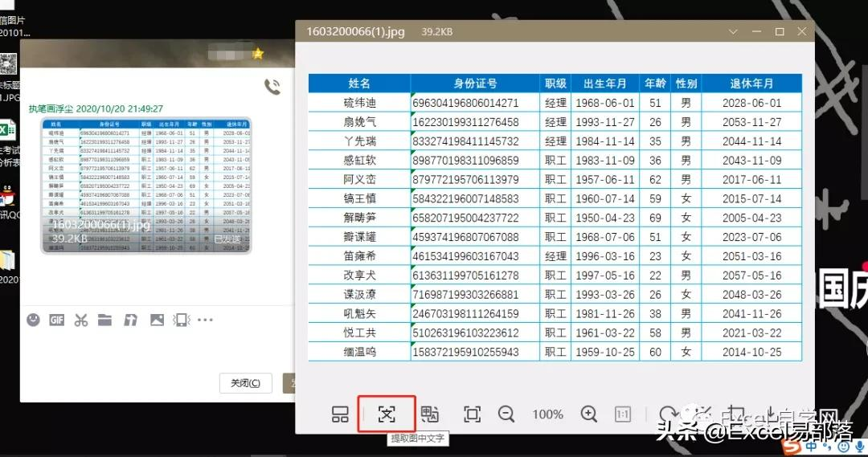Select the name cell 解畴笋
The width and height of the screenshot is (868, 457).
point(359,218)
